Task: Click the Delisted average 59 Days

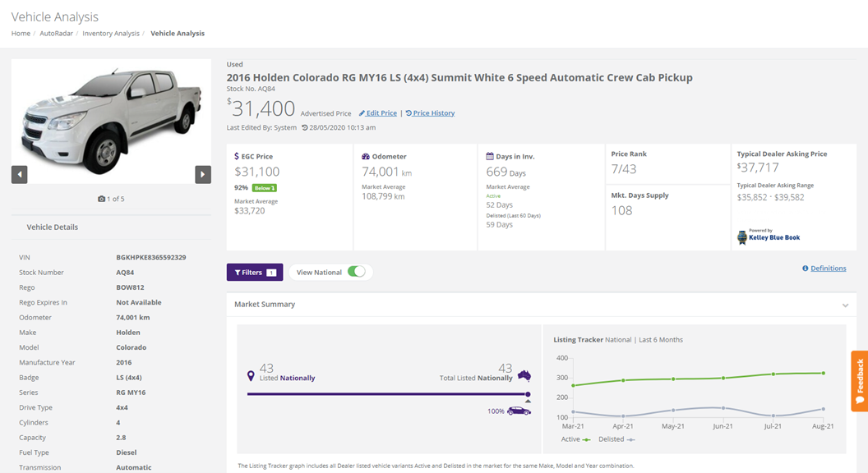Action: [499, 225]
